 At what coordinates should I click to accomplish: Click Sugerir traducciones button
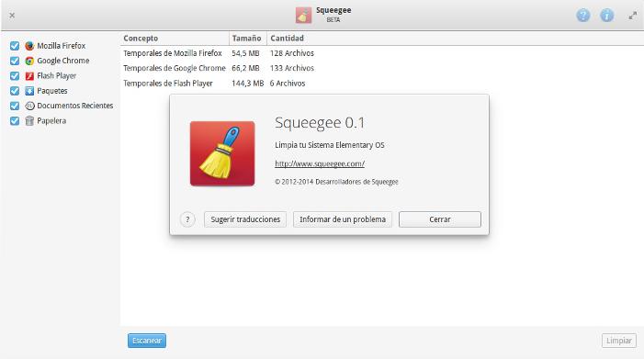pyautogui.click(x=245, y=219)
